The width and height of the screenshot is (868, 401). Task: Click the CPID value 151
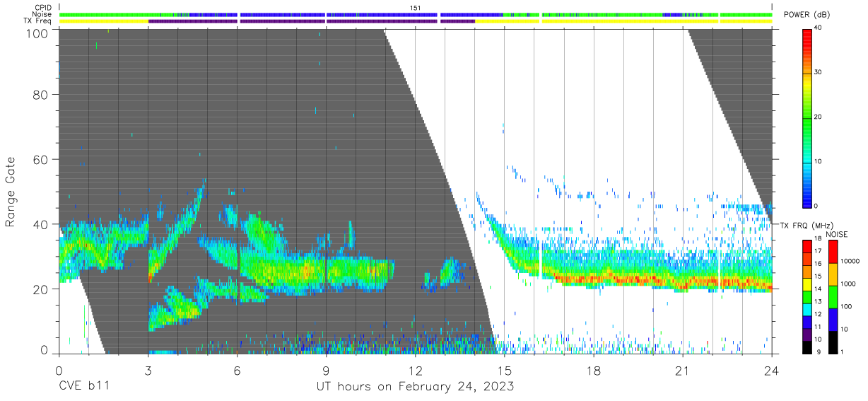click(416, 8)
